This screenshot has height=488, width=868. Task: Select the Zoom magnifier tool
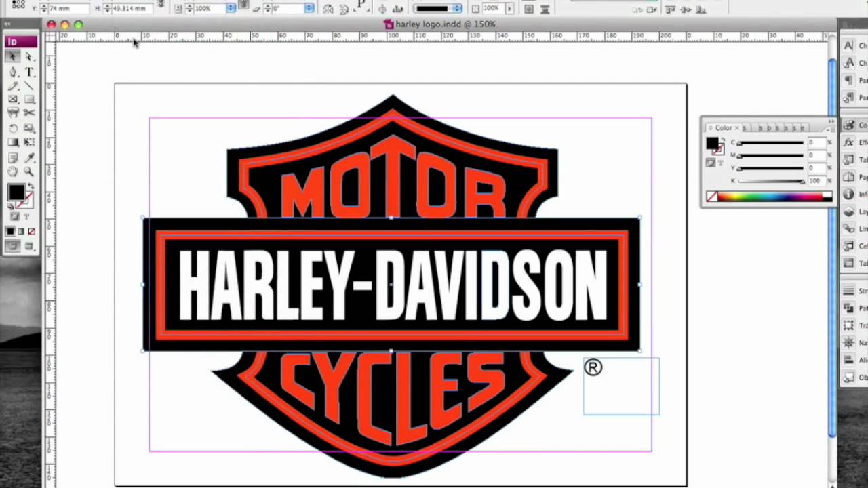(x=29, y=171)
